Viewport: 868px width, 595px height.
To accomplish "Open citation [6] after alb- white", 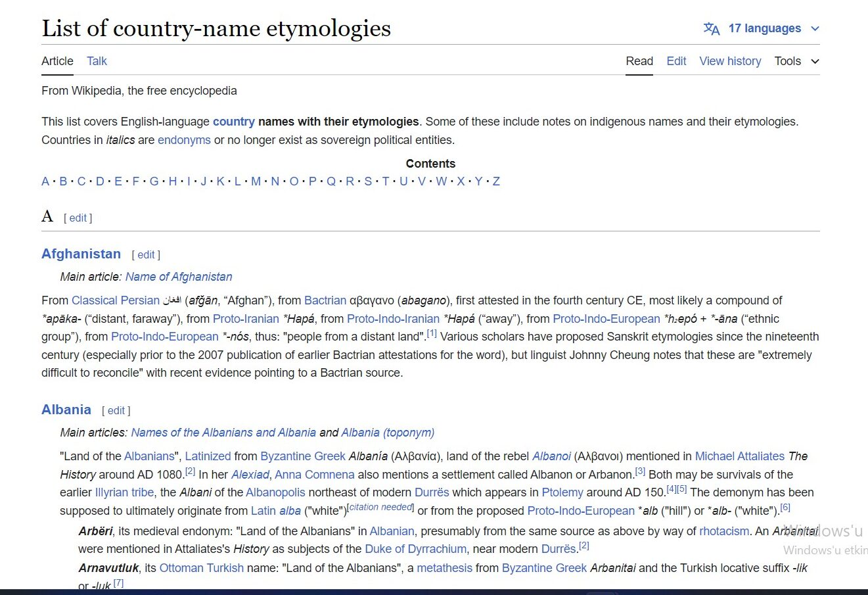I will click(785, 508).
